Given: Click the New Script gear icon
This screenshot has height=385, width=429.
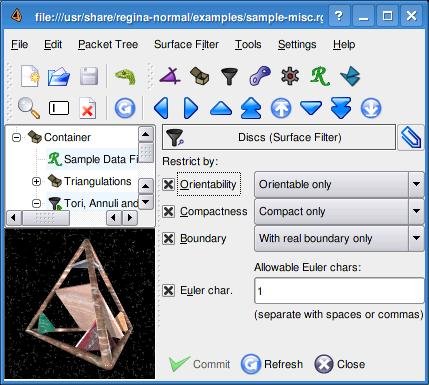Looking at the screenshot, I should [290, 76].
